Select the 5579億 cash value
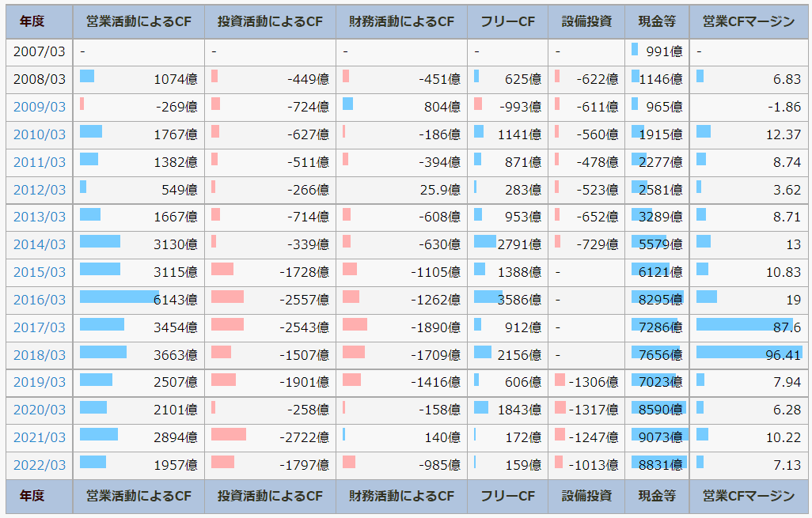 [x=661, y=245]
